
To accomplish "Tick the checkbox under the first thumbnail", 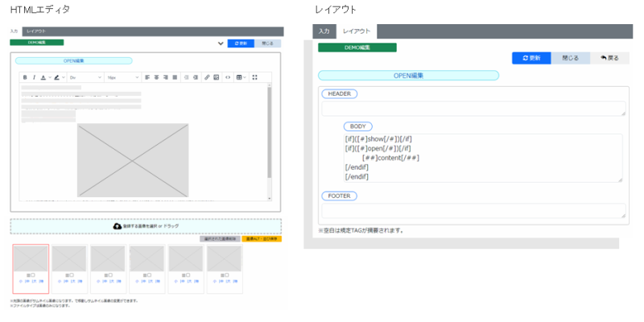I will (x=32, y=275).
